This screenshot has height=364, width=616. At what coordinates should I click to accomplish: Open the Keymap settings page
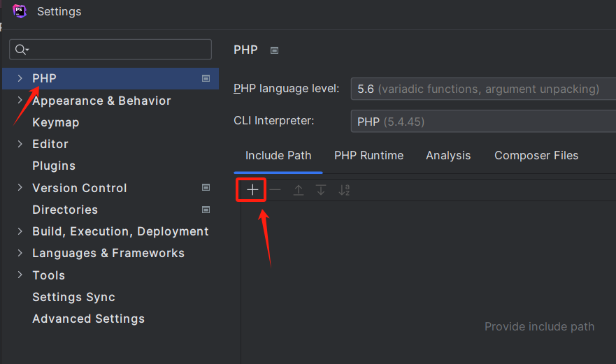56,122
